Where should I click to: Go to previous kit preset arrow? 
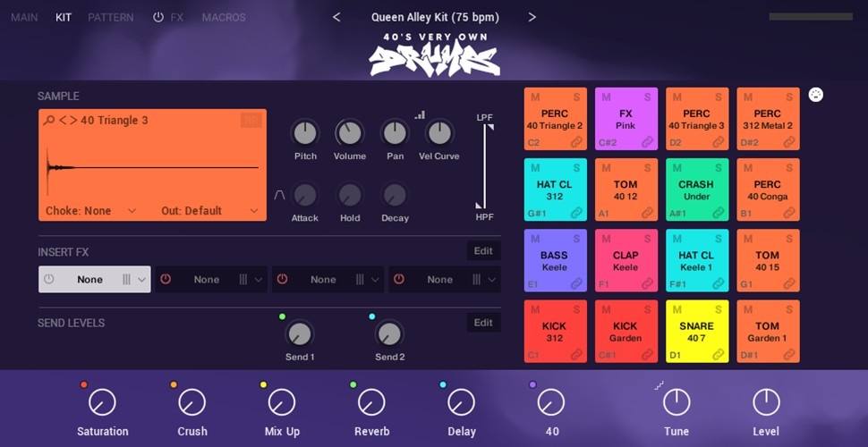tap(336, 17)
